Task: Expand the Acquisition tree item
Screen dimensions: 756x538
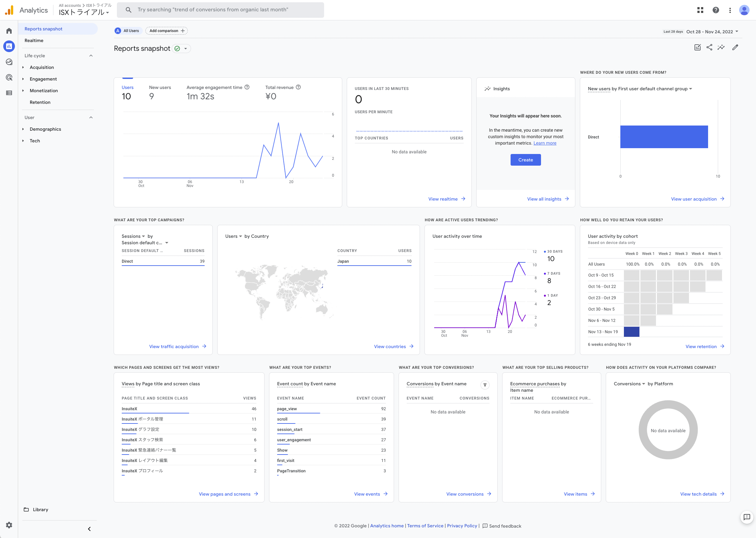Action: pyautogui.click(x=23, y=67)
